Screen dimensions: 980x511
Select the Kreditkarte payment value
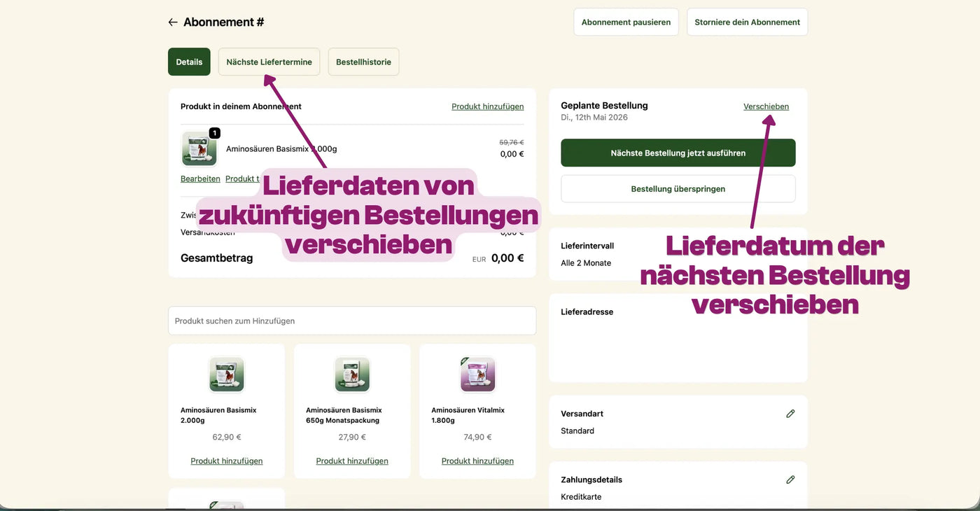coord(581,497)
